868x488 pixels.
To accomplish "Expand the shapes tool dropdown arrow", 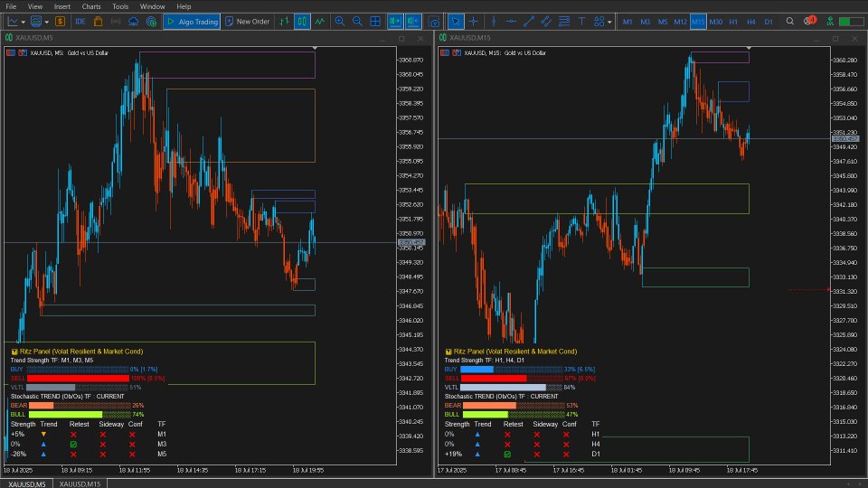I will point(609,22).
